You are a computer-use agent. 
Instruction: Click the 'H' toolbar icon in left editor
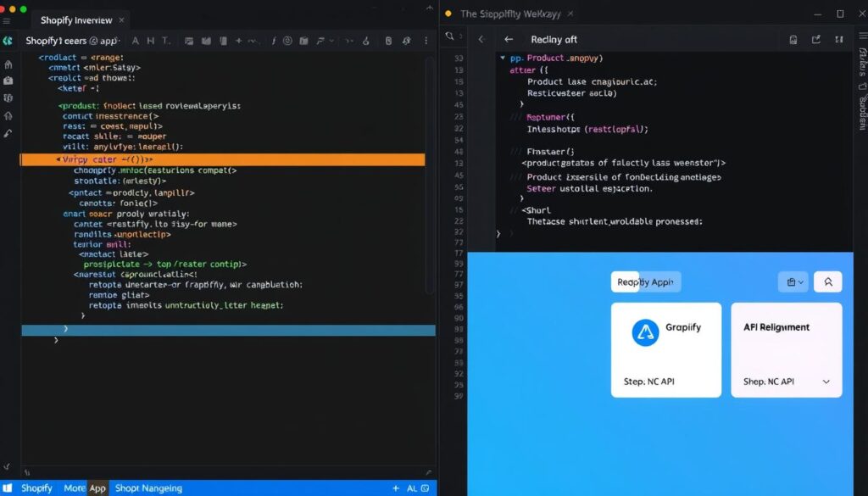pyautogui.click(x=150, y=41)
